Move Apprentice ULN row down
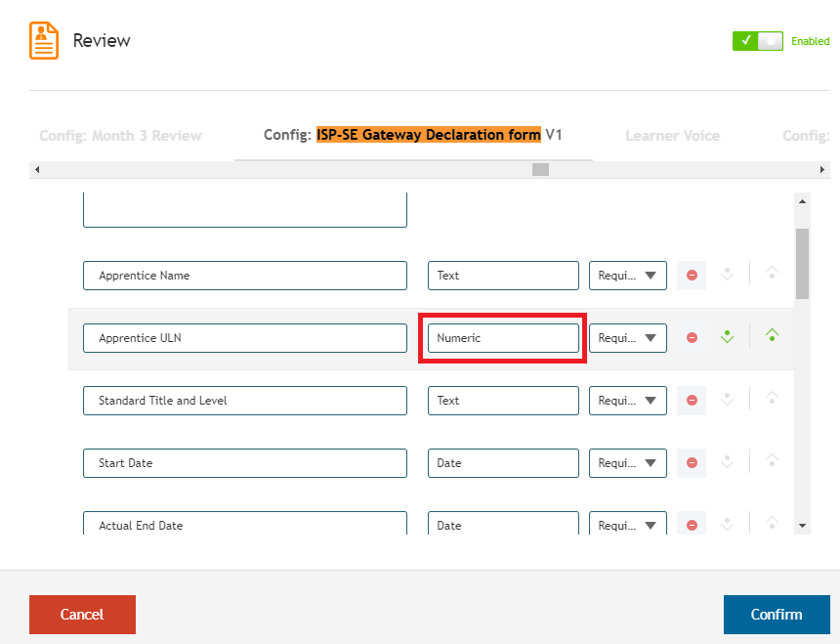 (727, 337)
